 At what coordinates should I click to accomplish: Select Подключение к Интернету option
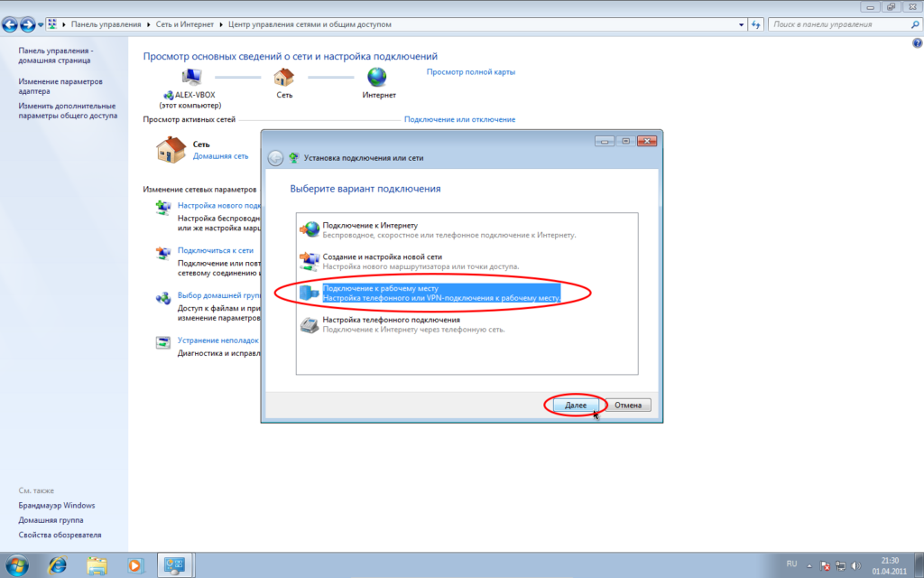370,225
